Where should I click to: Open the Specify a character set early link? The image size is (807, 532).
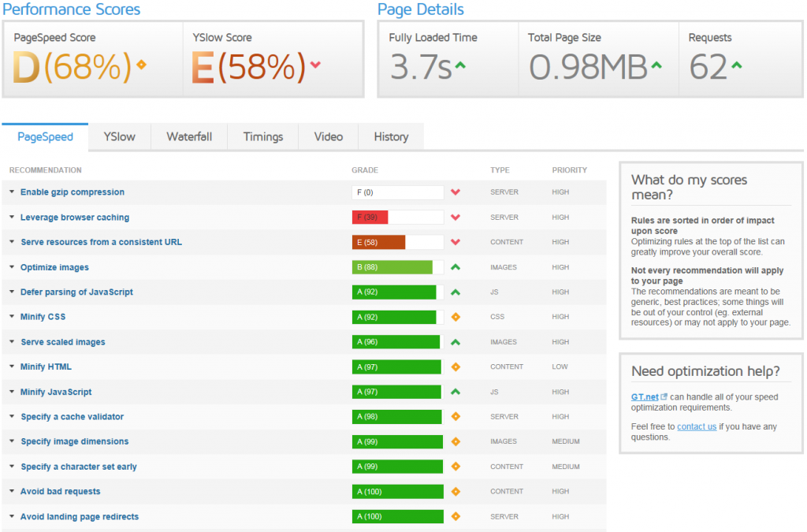pyautogui.click(x=79, y=467)
